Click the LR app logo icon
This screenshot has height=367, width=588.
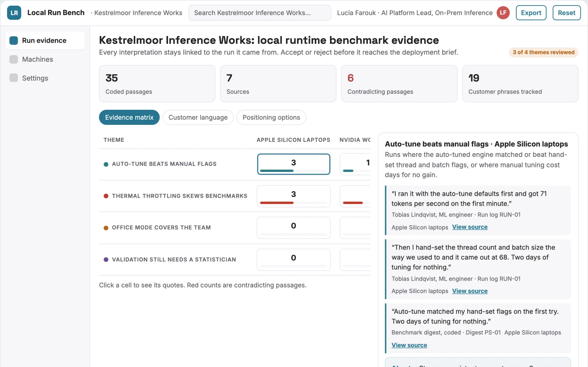pyautogui.click(x=14, y=13)
